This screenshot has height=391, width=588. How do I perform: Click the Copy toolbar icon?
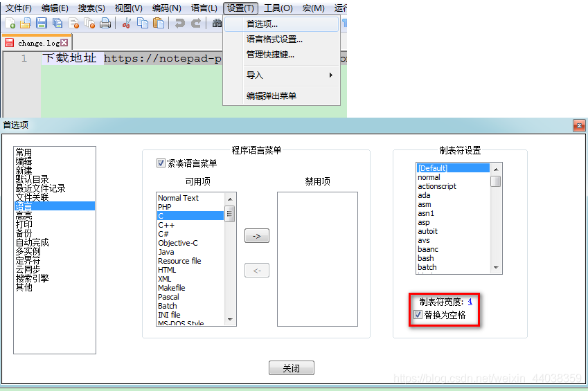pyautogui.click(x=143, y=24)
